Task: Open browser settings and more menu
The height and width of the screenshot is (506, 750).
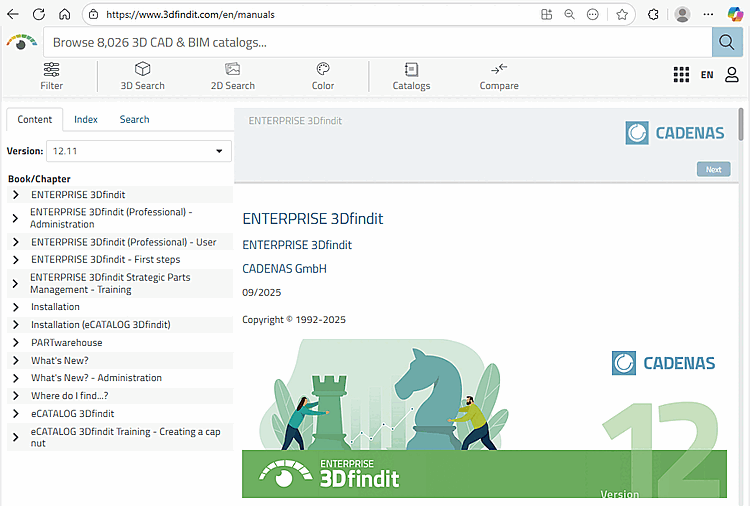Action: click(708, 14)
